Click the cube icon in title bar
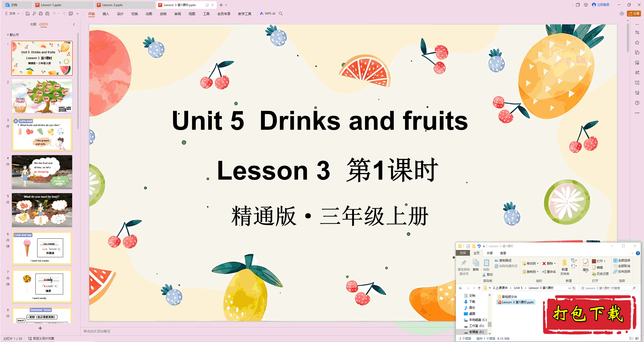644x342 pixels. tap(586, 5)
